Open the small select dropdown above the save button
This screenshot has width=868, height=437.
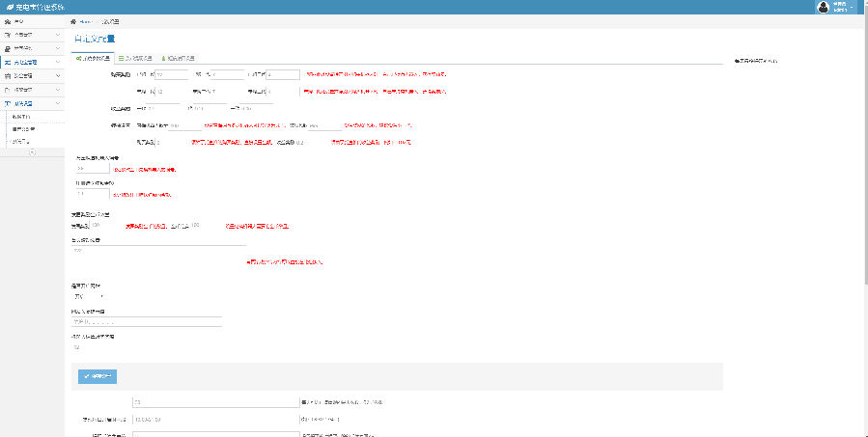coord(88,296)
